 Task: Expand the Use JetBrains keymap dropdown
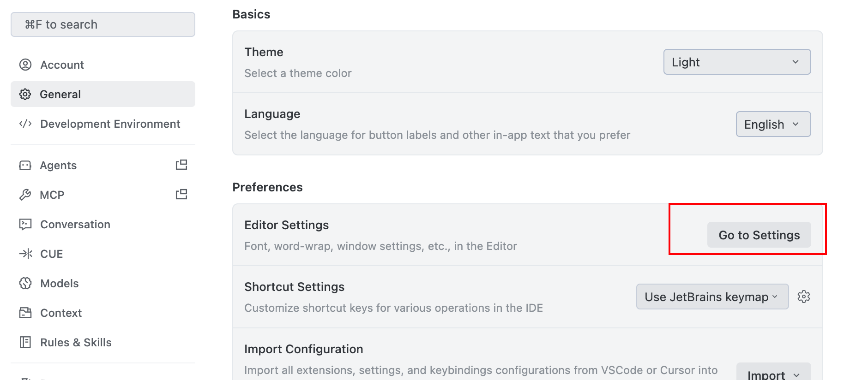(x=712, y=297)
